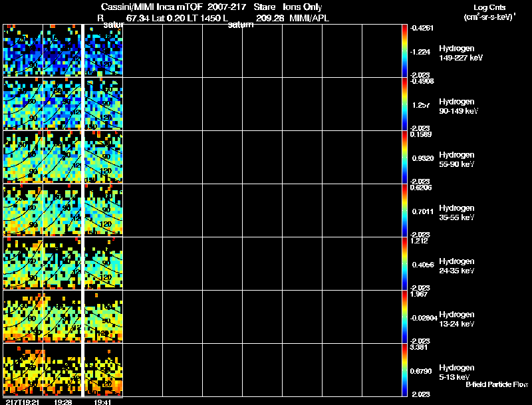Open third image in 24-35 keV row

[x=104, y=264]
